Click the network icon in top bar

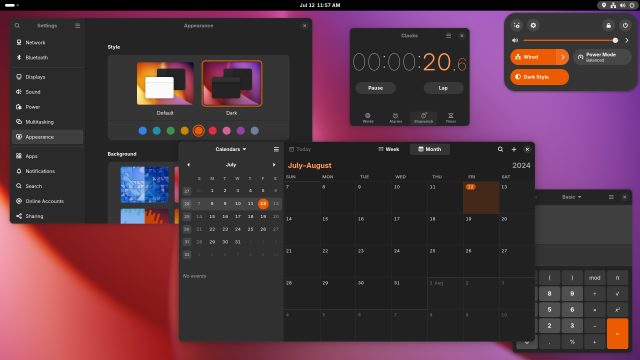click(x=613, y=5)
